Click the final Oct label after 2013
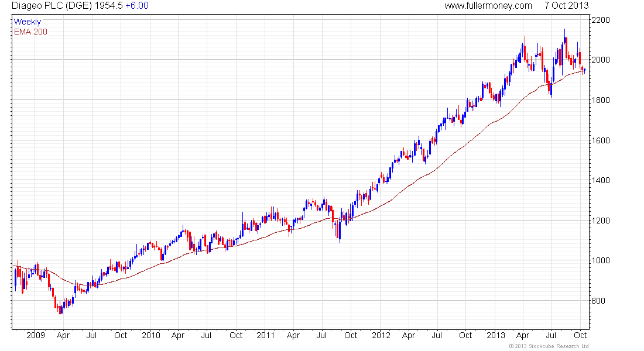644x351 pixels. (580, 335)
